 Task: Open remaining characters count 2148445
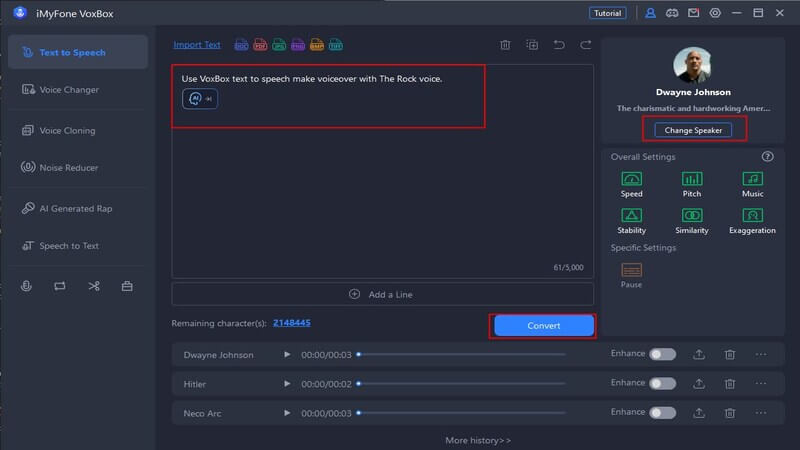(x=292, y=322)
